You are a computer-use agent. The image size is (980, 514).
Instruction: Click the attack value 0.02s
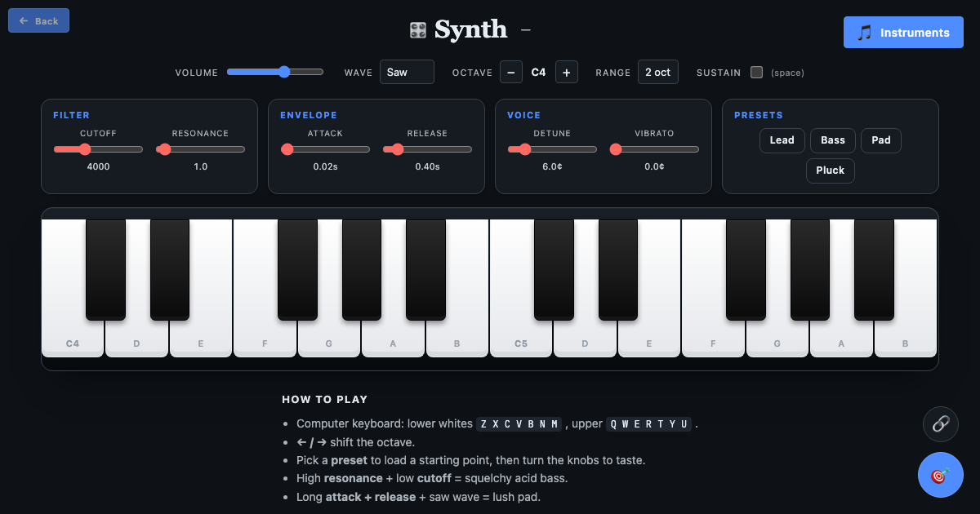[325, 166]
